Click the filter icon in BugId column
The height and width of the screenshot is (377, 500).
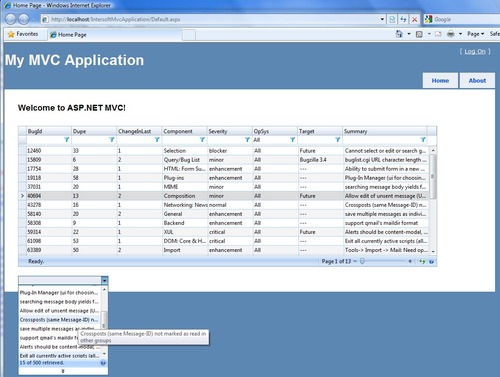click(67, 140)
